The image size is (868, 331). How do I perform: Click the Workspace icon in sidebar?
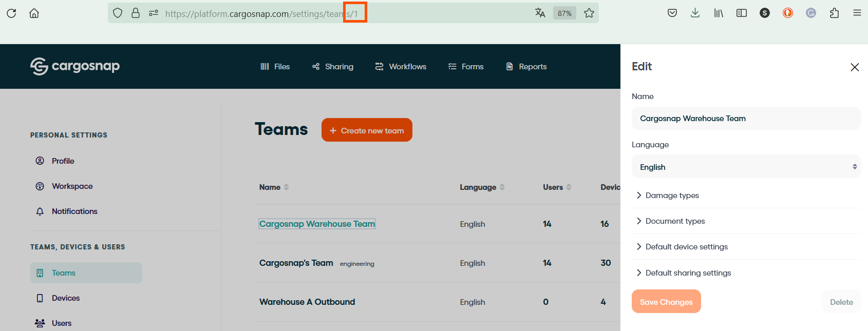point(40,186)
